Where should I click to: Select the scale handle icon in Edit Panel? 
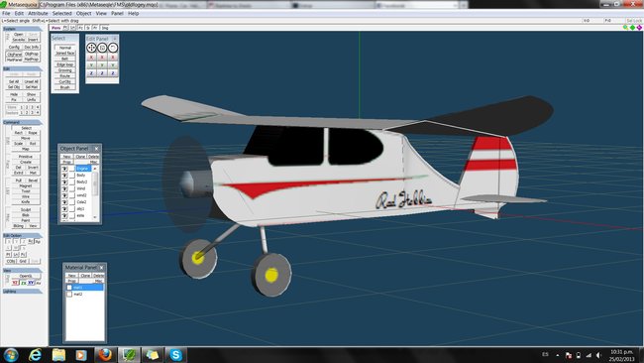pos(102,48)
